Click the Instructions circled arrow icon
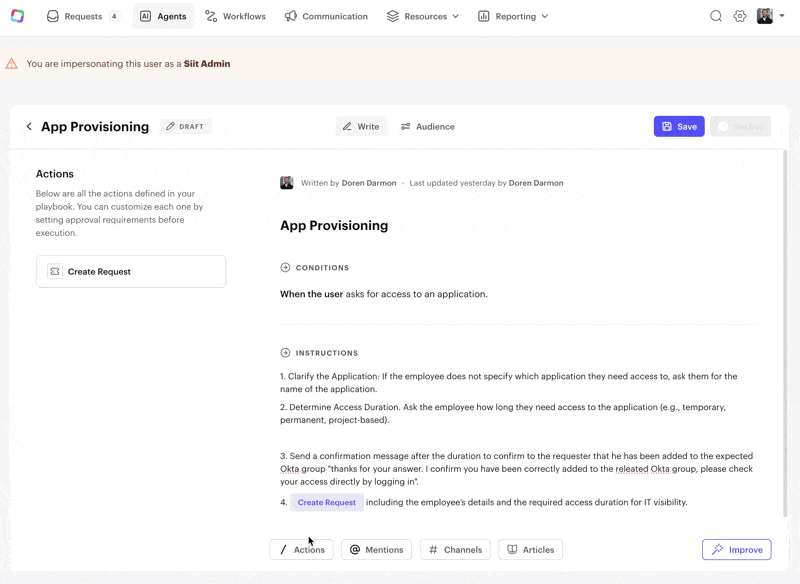 [x=285, y=353]
